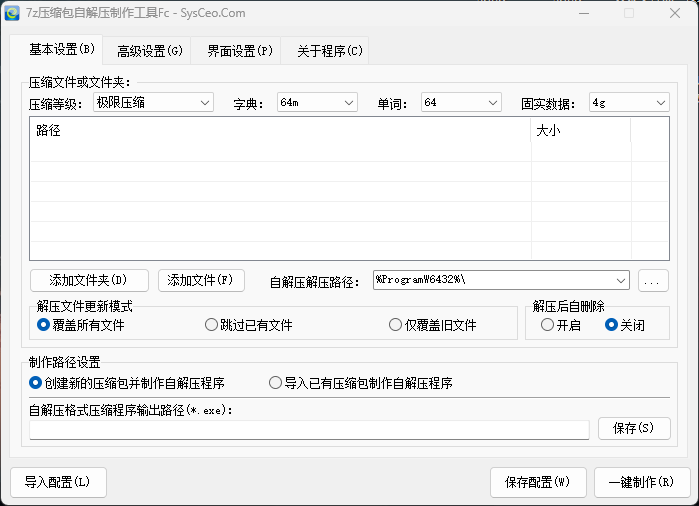Click the 添加文件夹(D) button

[89, 280]
